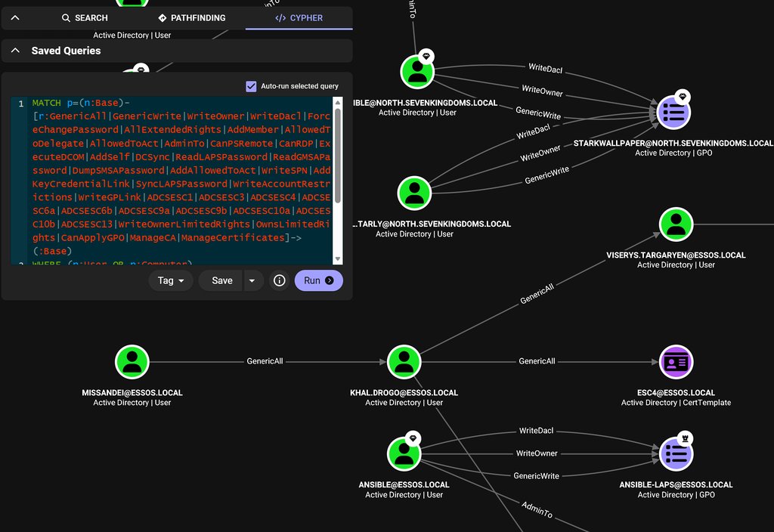The image size is (774, 532).
Task: Open the Tag dropdown
Action: (x=171, y=280)
